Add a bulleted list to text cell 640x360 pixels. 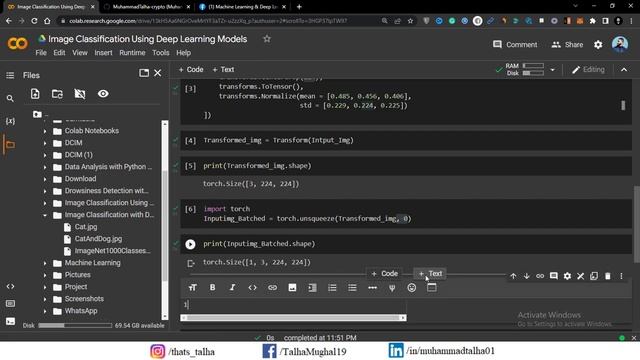(x=352, y=288)
